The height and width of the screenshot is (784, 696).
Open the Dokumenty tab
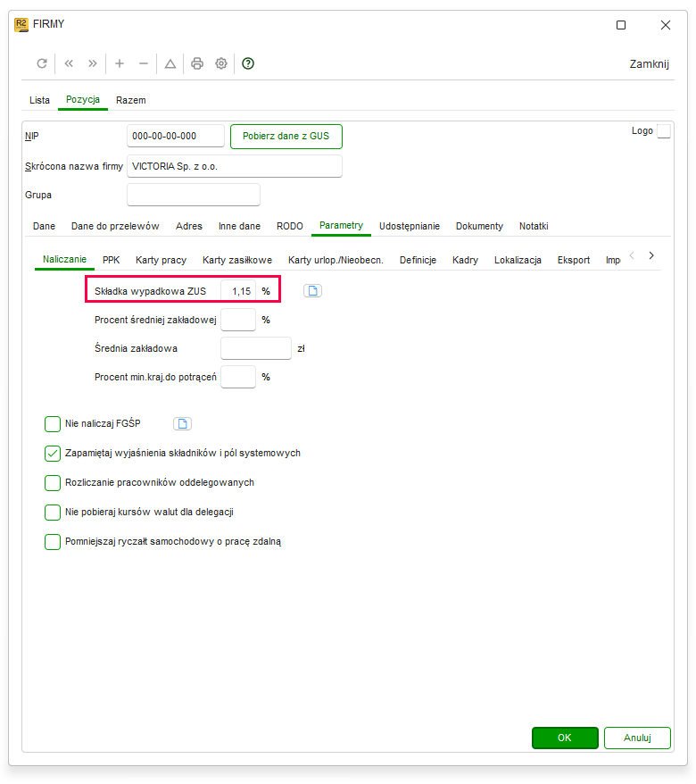pos(479,226)
